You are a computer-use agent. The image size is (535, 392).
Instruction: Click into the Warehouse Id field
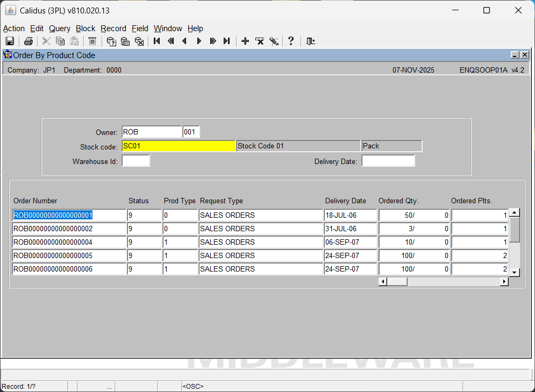135,161
